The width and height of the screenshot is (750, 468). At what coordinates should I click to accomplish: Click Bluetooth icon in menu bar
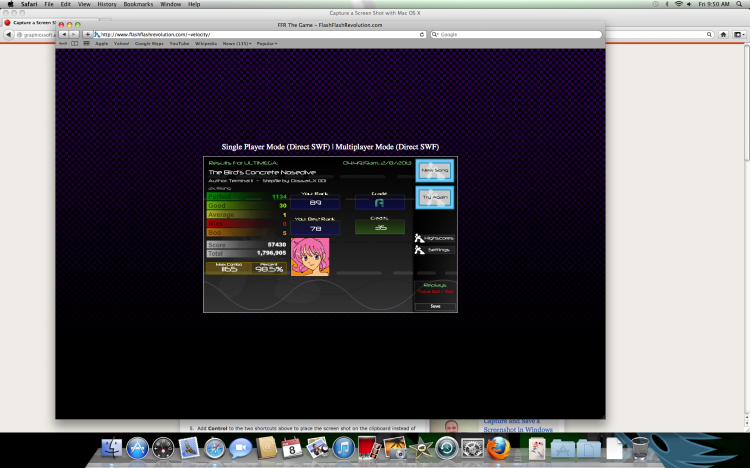click(667, 4)
